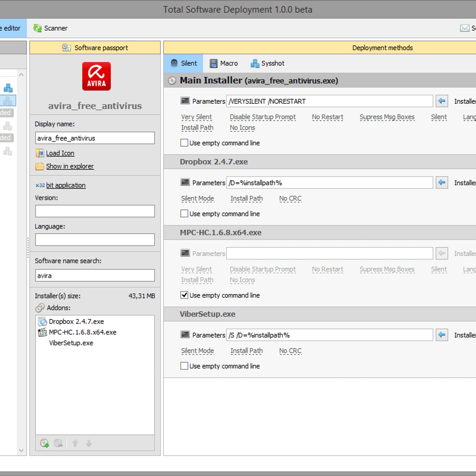Select ViberSetup.exe in Addons list
This screenshot has width=476, height=476.
point(71,343)
